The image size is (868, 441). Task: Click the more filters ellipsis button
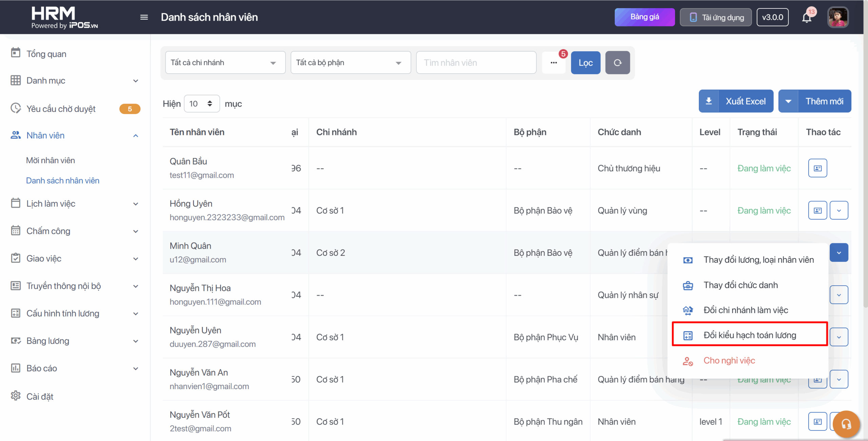pos(554,63)
